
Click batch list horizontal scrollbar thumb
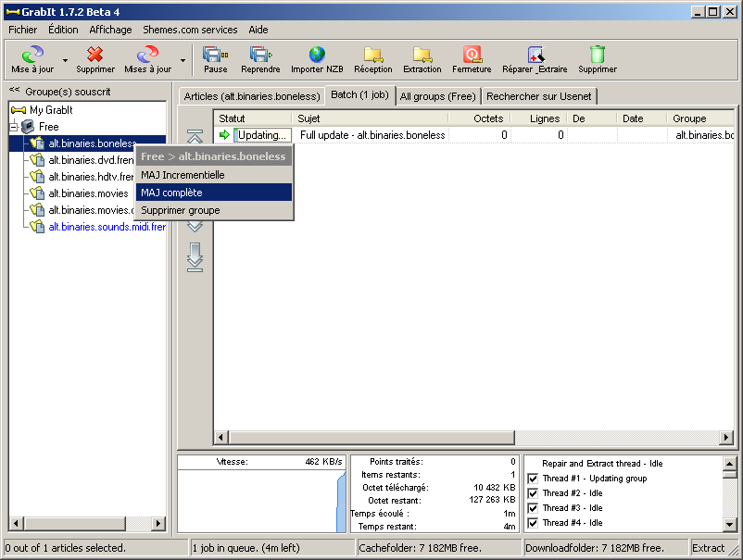pos(371,438)
